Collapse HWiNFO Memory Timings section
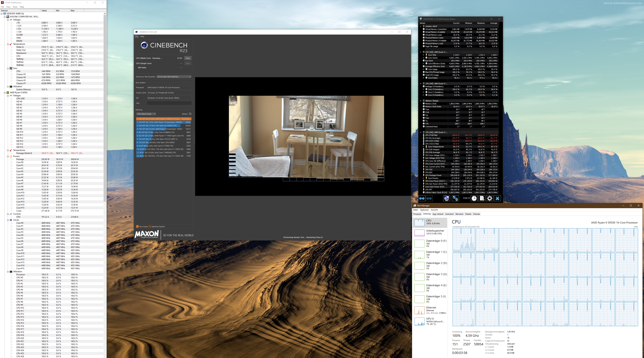This screenshot has width=644, height=358. pyautogui.click(x=421, y=101)
